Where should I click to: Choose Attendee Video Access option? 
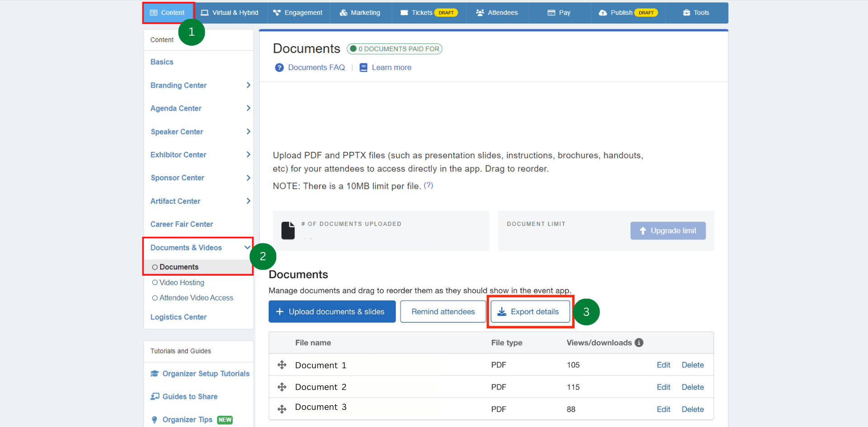pyautogui.click(x=155, y=298)
